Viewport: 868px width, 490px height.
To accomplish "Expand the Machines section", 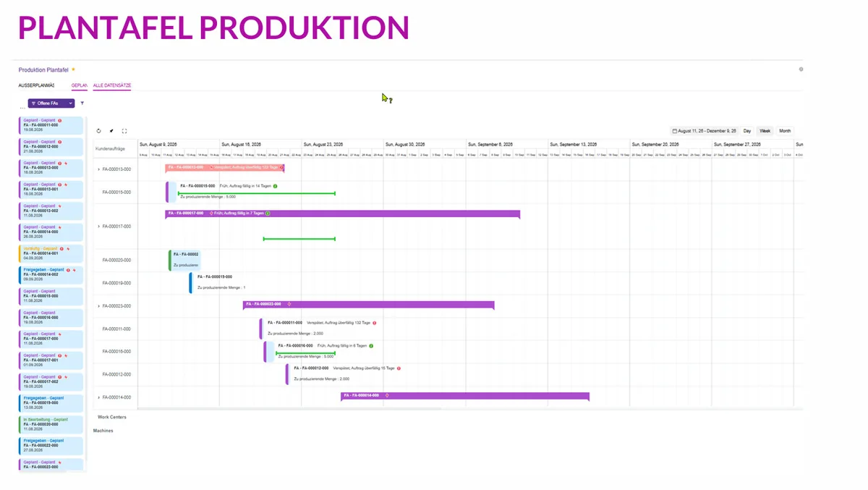I will click(x=103, y=431).
